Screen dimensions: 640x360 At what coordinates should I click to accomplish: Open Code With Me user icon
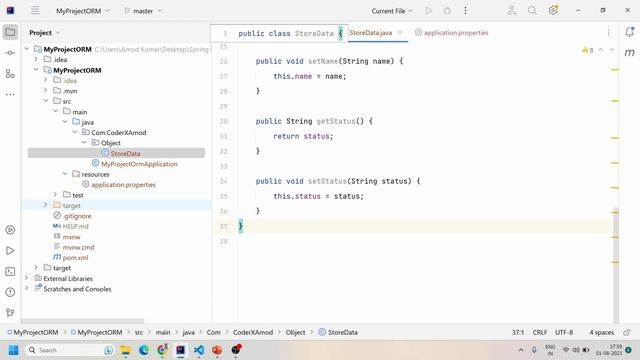[x=511, y=11]
